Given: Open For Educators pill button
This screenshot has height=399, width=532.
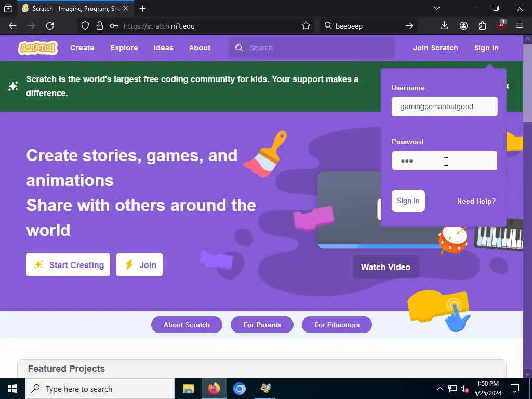Looking at the screenshot, I should (x=337, y=325).
